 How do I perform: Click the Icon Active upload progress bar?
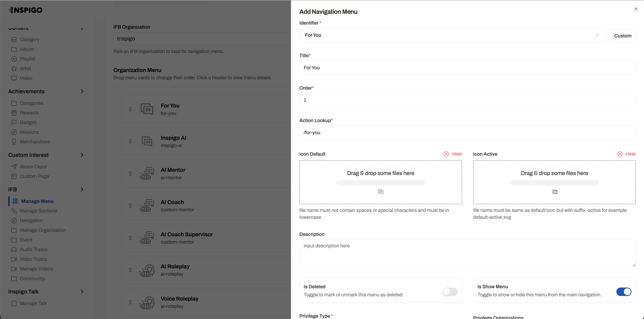coord(554,183)
